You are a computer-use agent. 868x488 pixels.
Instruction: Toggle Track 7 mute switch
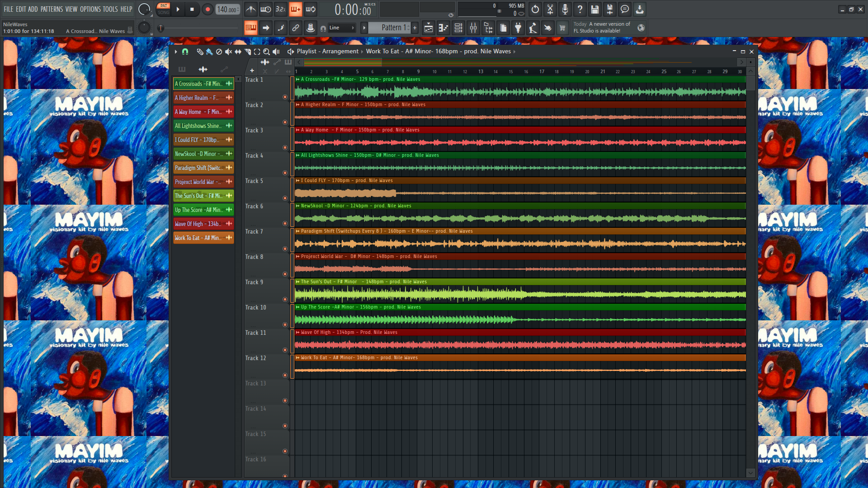(x=285, y=249)
